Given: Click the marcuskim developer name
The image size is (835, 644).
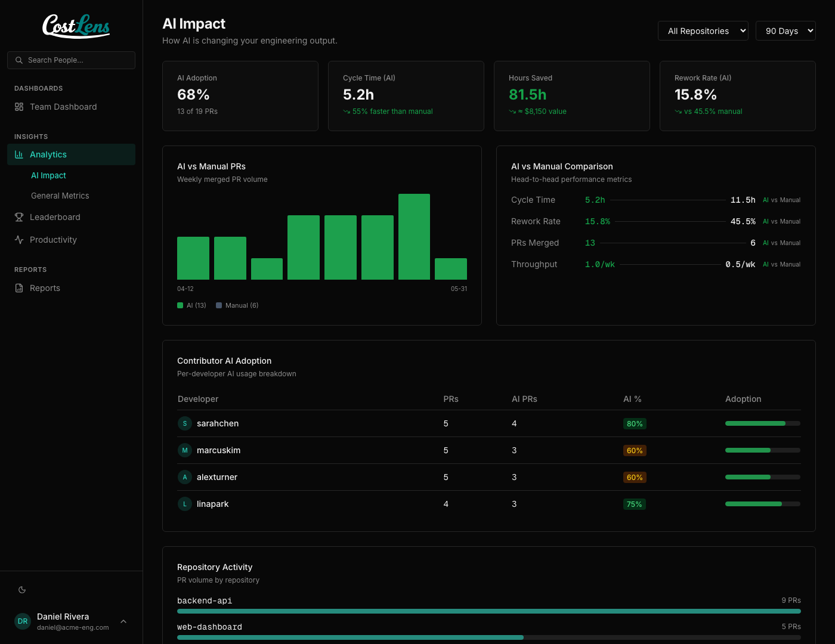Looking at the screenshot, I should click(x=219, y=450).
